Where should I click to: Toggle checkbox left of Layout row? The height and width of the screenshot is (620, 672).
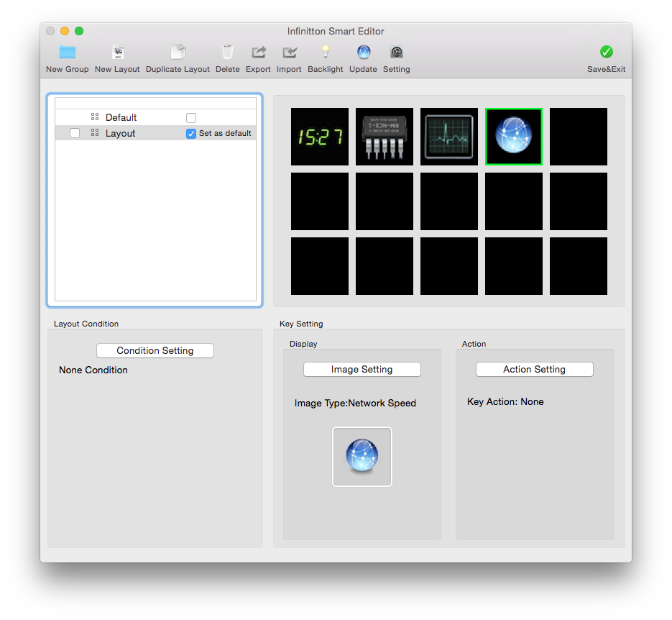(75, 134)
